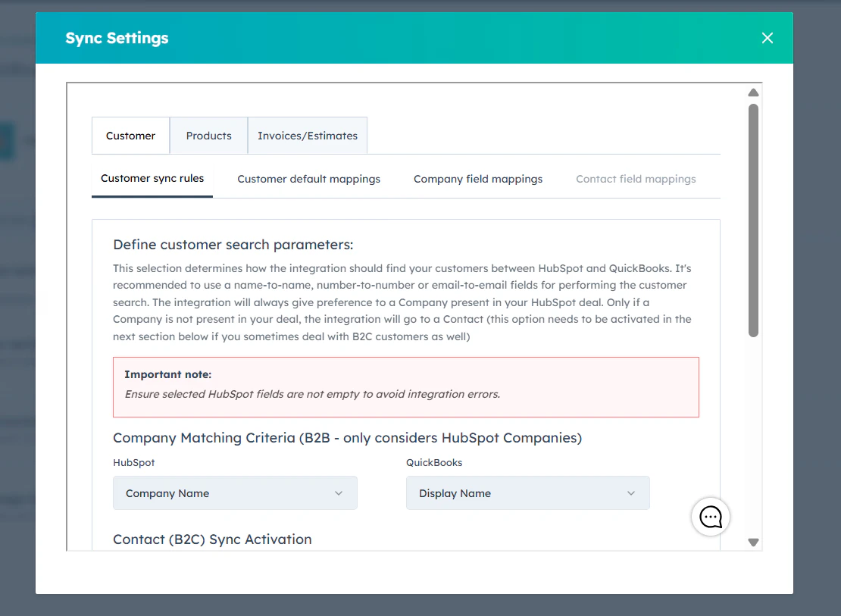
Task: Click the 'Company Matching Criteria' heading
Action: (347, 438)
